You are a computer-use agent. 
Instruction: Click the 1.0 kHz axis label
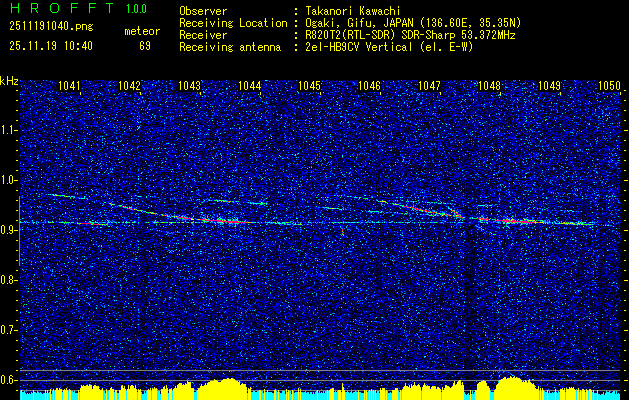coord(8,180)
